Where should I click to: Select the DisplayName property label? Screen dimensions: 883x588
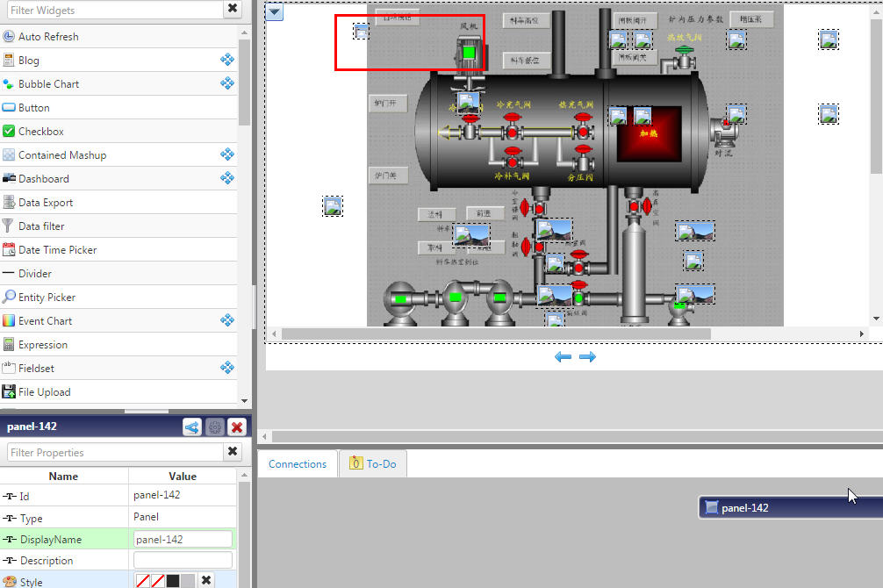point(51,539)
